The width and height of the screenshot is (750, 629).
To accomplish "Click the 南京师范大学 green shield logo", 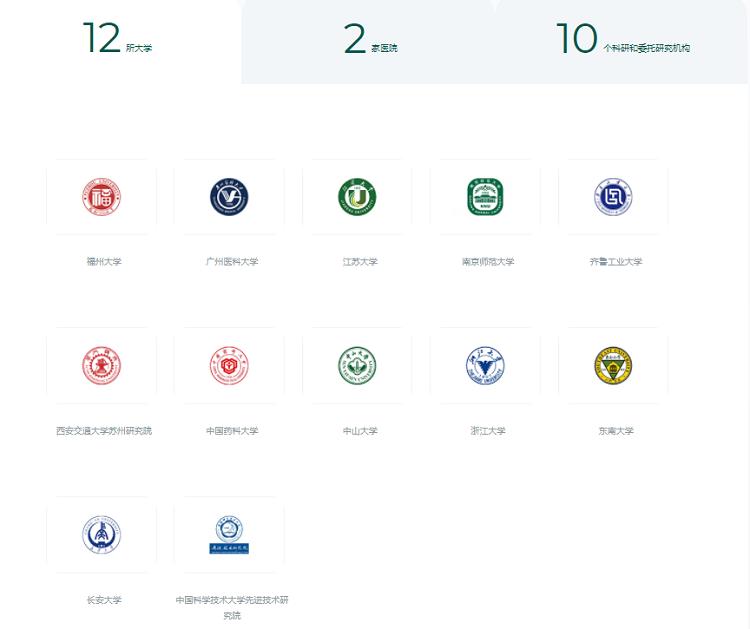I will pyautogui.click(x=485, y=197).
